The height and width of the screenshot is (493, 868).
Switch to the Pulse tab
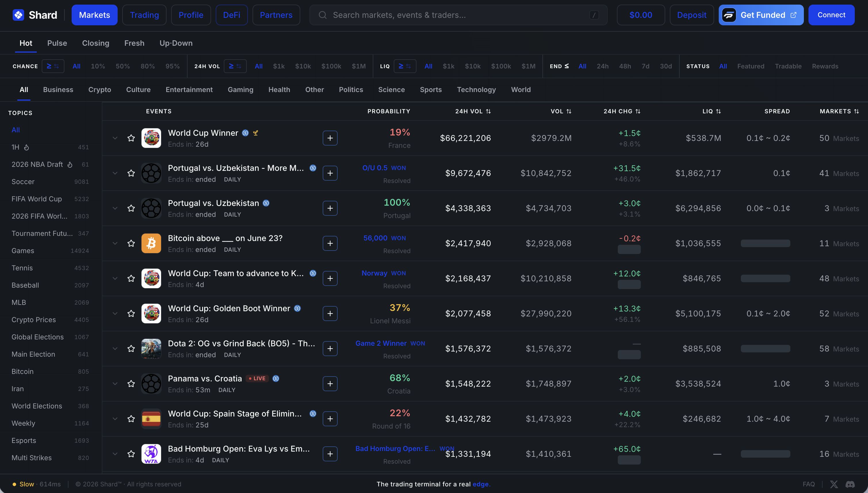(x=57, y=43)
